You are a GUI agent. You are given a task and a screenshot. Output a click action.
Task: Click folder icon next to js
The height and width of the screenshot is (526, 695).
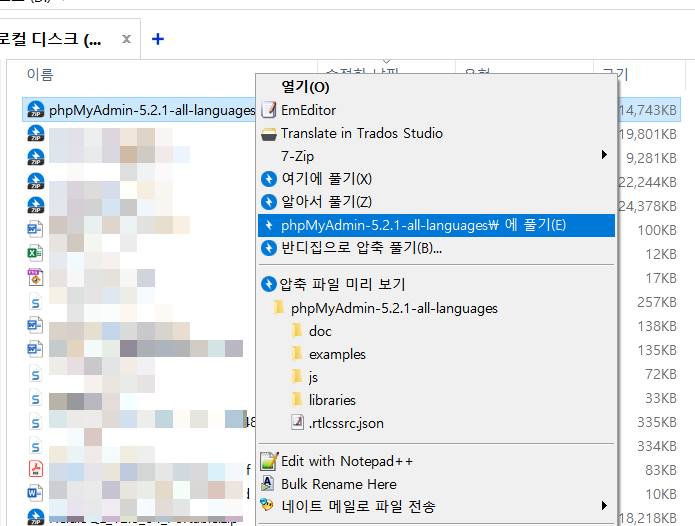[x=297, y=377]
